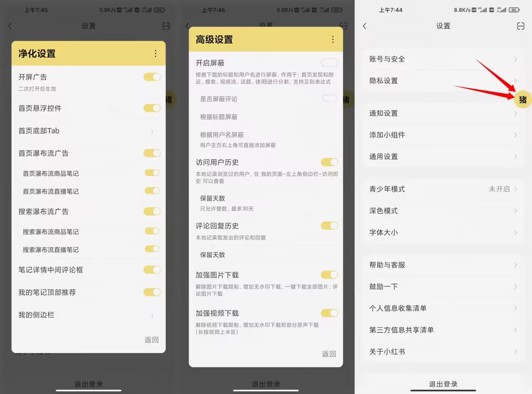Enable the 开启屏蔽 switch
Viewport: 532px width, 394px height.
(x=329, y=62)
